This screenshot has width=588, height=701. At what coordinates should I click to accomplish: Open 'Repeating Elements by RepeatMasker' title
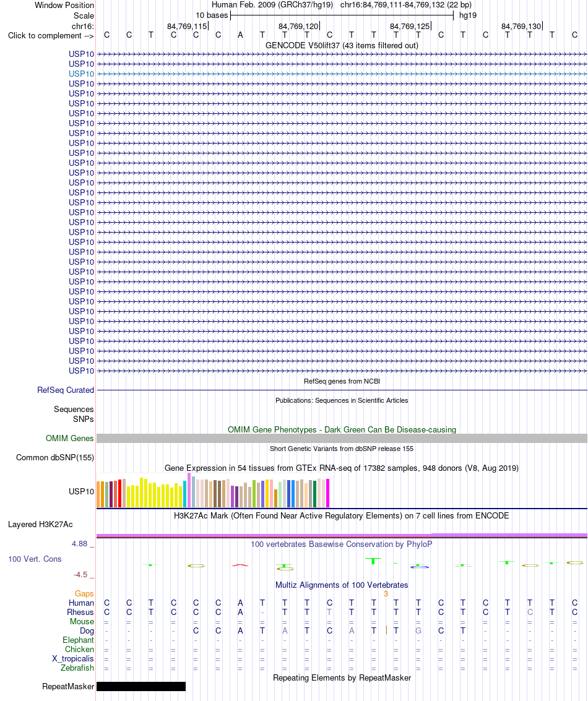pyautogui.click(x=342, y=677)
